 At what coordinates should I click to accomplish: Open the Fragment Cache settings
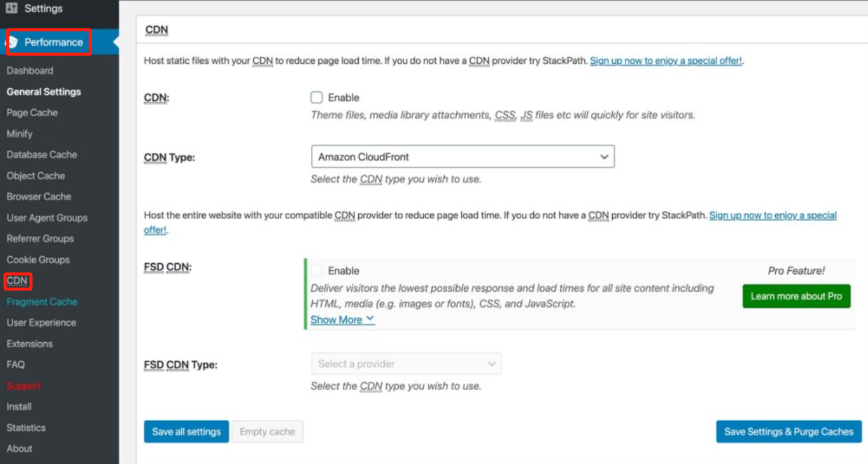40,302
